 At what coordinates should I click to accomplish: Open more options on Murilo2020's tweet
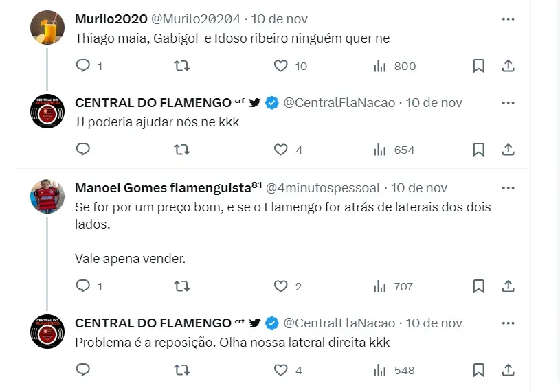point(508,19)
